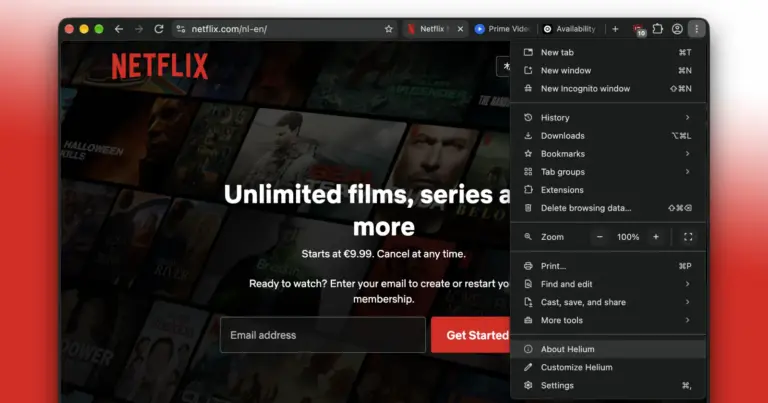Click the forward navigation arrow
Screen dimensions: 768x403
[139, 29]
